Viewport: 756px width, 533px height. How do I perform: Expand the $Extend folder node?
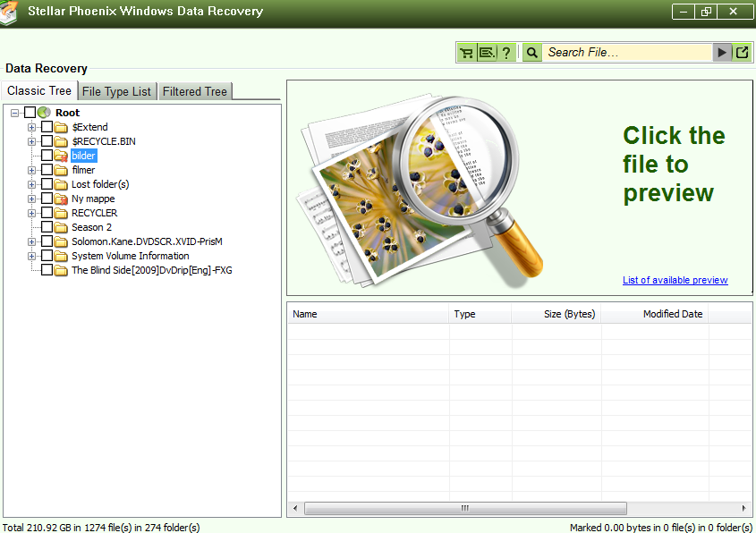[32, 127]
